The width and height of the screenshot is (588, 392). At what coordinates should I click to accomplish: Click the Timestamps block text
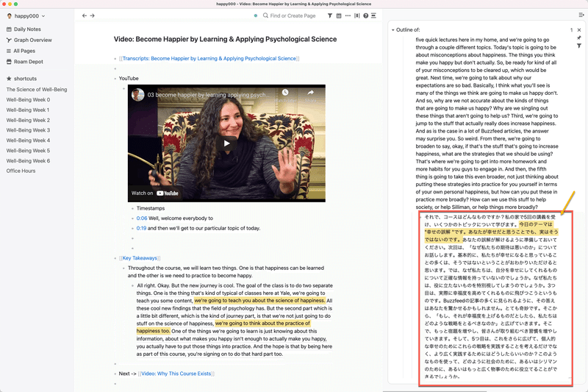click(x=151, y=208)
